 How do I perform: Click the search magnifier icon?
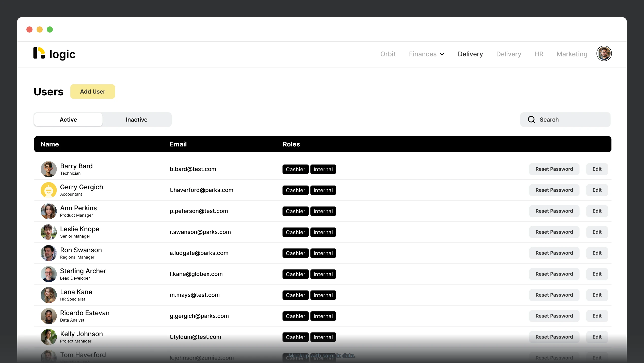(531, 119)
